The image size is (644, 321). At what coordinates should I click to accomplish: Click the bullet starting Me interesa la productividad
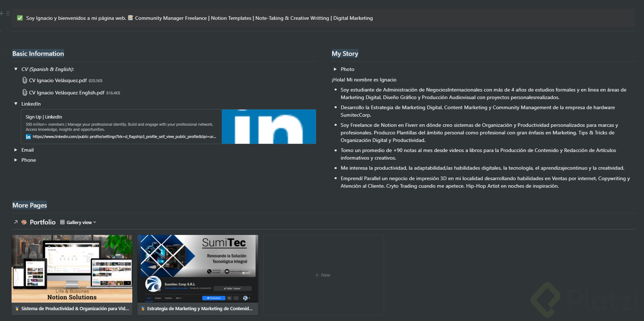pos(482,168)
